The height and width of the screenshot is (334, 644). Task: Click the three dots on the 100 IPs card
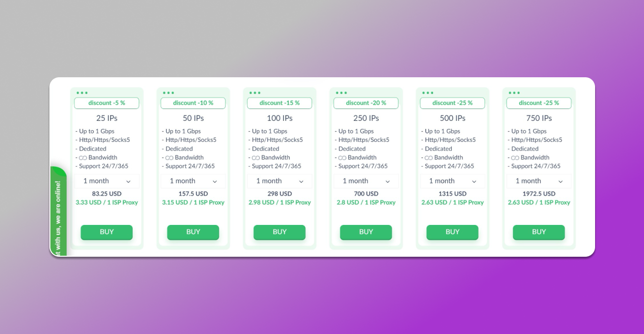(x=255, y=93)
